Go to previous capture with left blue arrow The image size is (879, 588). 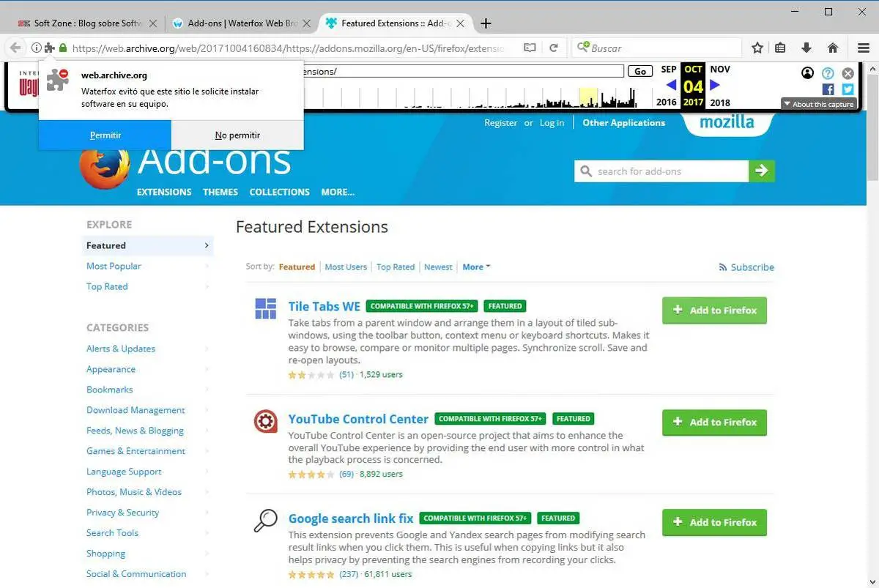[671, 86]
